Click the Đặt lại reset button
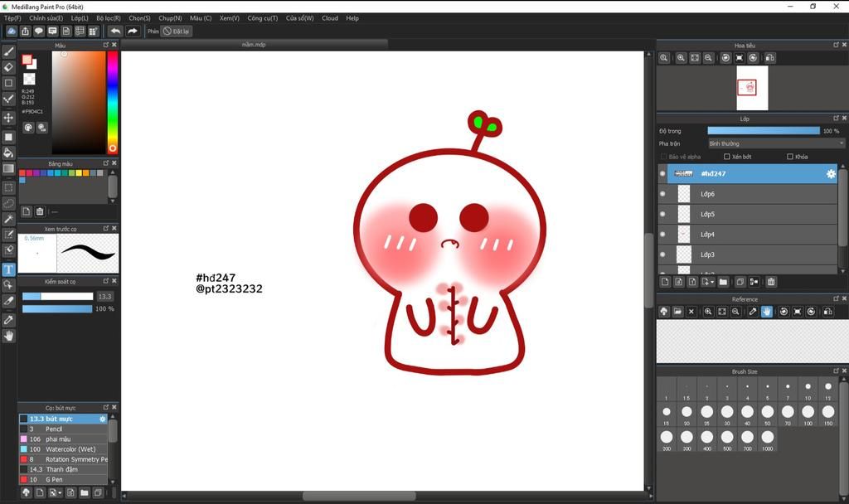The width and height of the screenshot is (849, 504). pos(177,31)
